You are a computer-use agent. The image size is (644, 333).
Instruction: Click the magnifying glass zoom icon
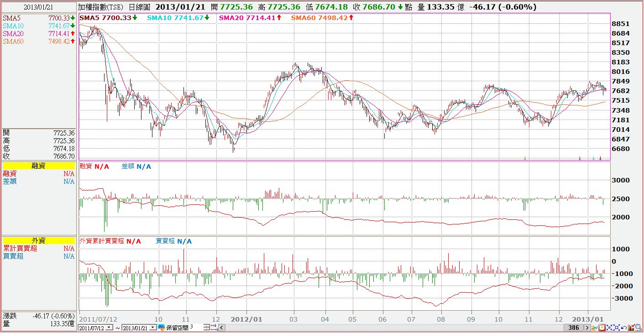pyautogui.click(x=639, y=328)
